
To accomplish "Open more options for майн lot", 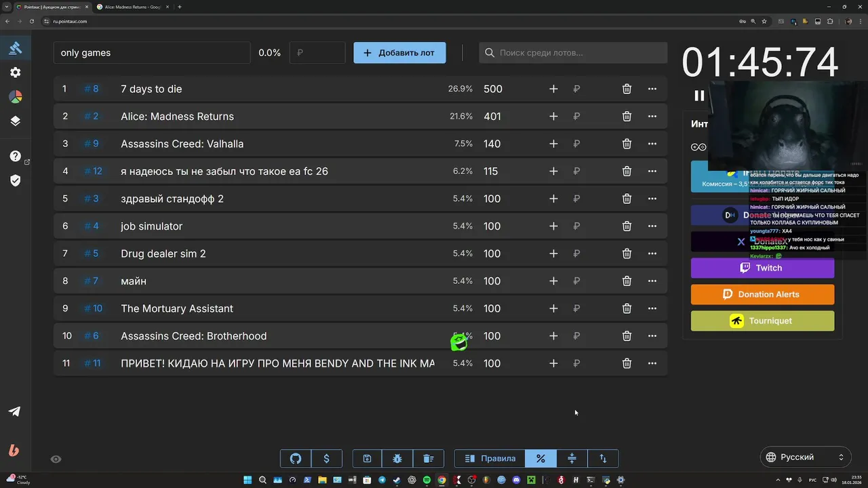I will pyautogui.click(x=652, y=281).
